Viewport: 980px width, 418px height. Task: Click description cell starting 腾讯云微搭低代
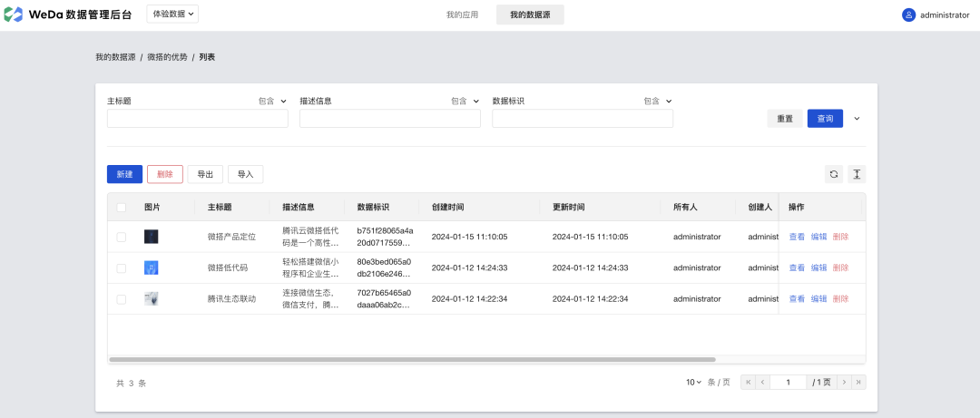pos(310,237)
